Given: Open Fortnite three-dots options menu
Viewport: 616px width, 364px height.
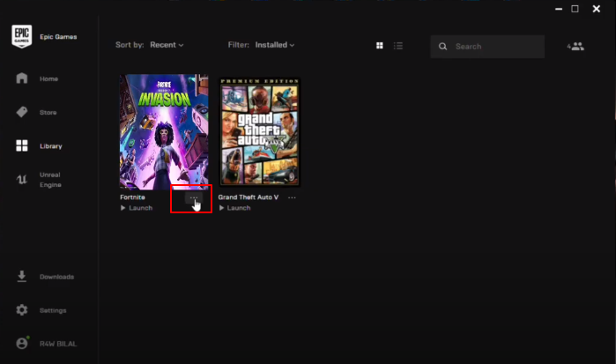Looking at the screenshot, I should (194, 197).
